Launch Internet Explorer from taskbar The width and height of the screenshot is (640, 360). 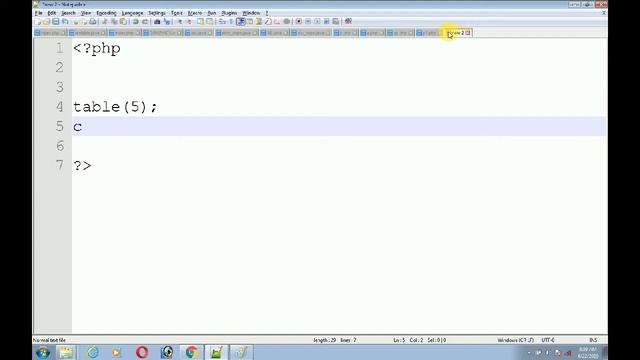pyautogui.click(x=93, y=352)
